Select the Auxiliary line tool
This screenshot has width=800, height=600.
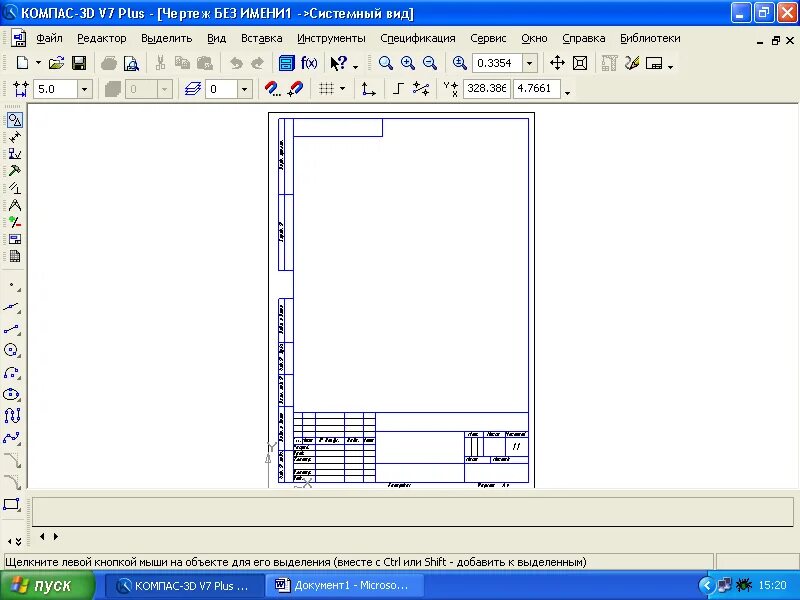(12, 307)
